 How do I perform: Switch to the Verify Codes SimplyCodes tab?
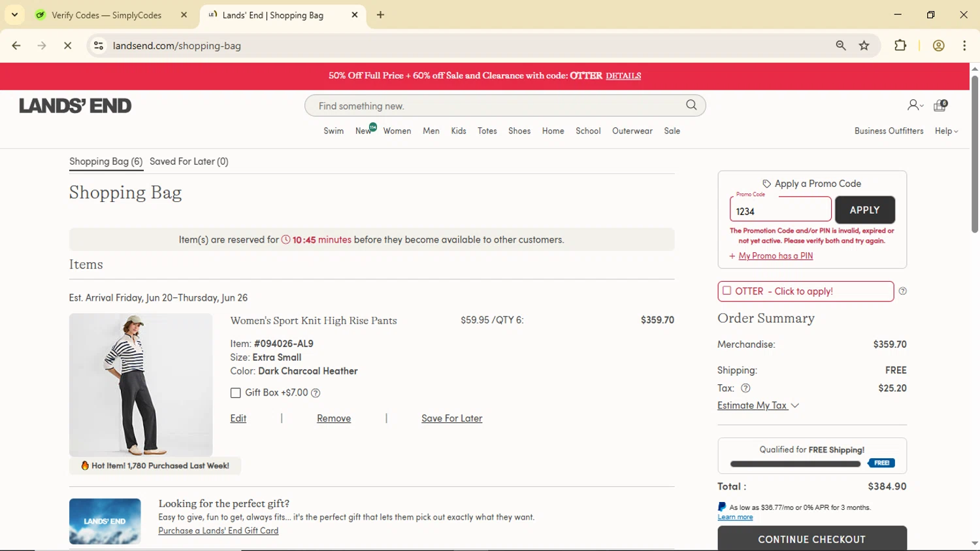click(x=106, y=15)
